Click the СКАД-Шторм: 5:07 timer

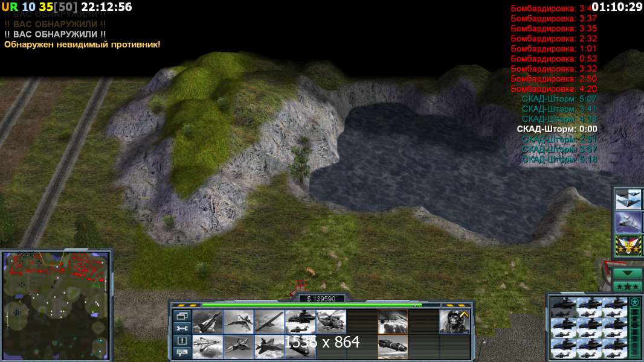click(559, 98)
